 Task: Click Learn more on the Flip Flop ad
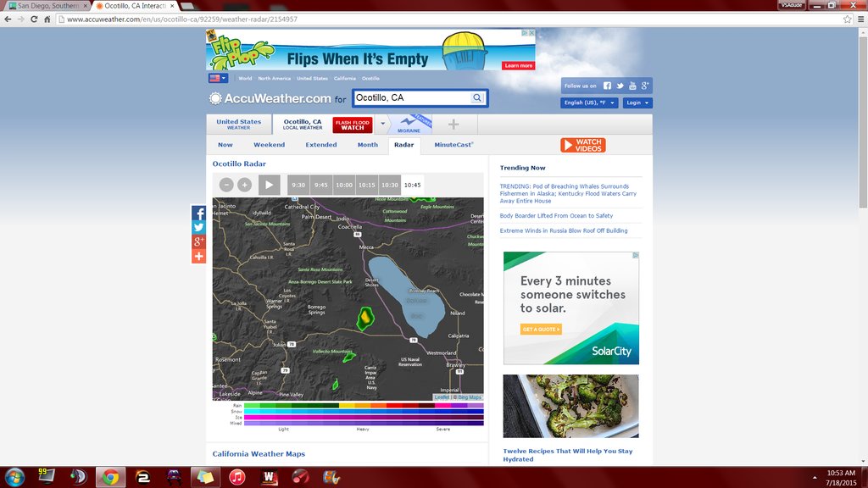coord(519,66)
